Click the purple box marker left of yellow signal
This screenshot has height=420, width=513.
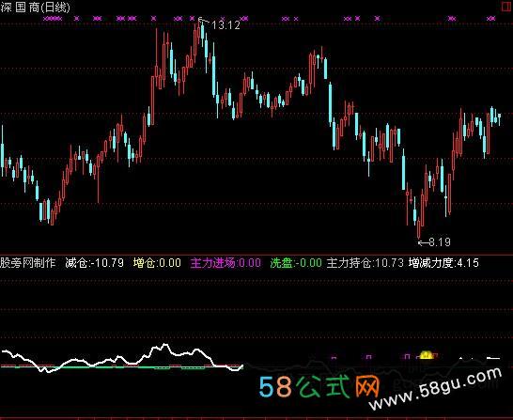pos(407,356)
